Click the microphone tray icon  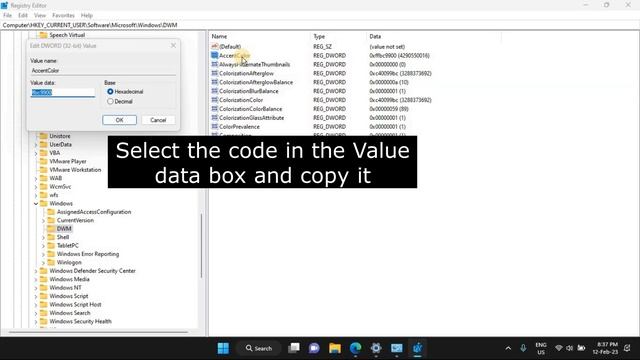[x=523, y=348]
